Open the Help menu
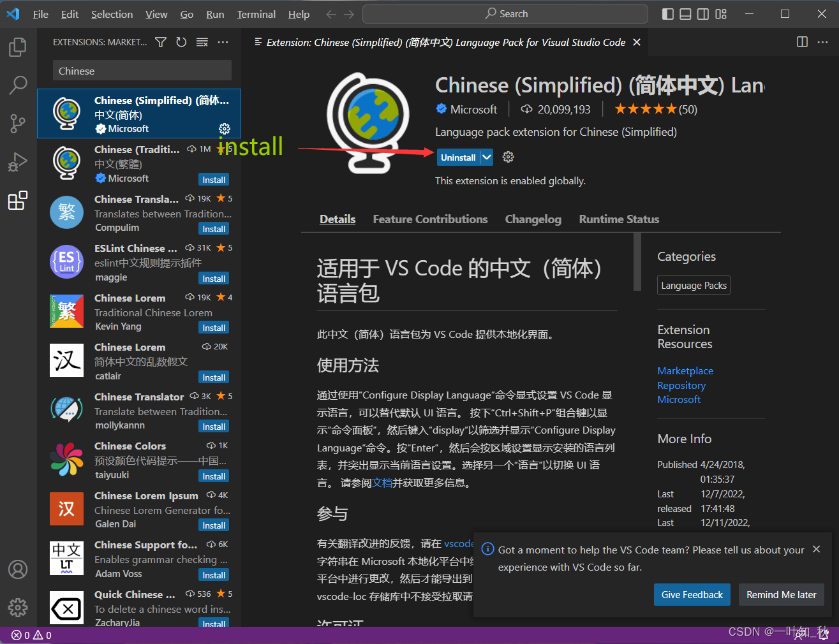The height and width of the screenshot is (644, 839). [x=299, y=14]
